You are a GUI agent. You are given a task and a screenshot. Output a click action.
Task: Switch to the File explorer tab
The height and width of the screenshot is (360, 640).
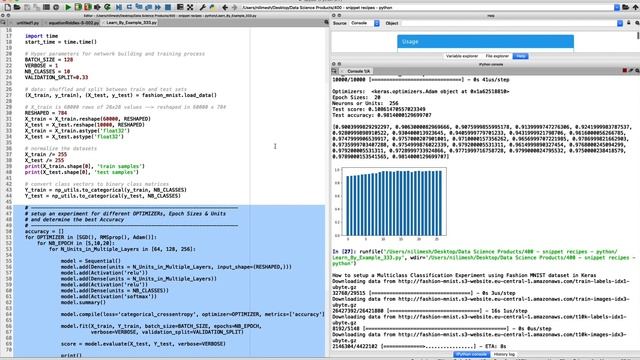pos(497,56)
